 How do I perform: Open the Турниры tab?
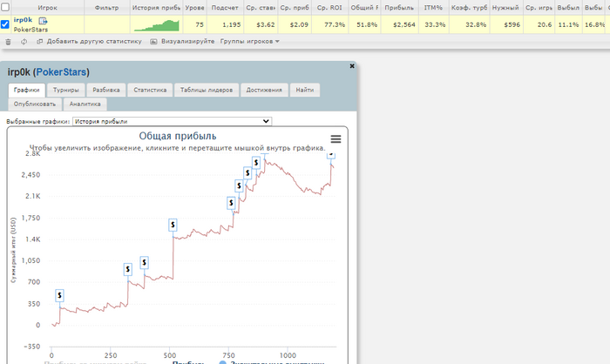65,90
